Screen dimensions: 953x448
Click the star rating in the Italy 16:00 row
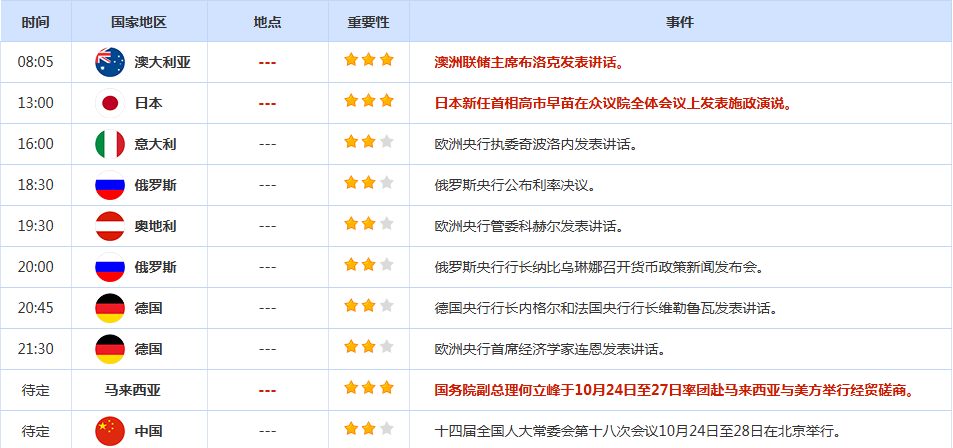(x=369, y=143)
